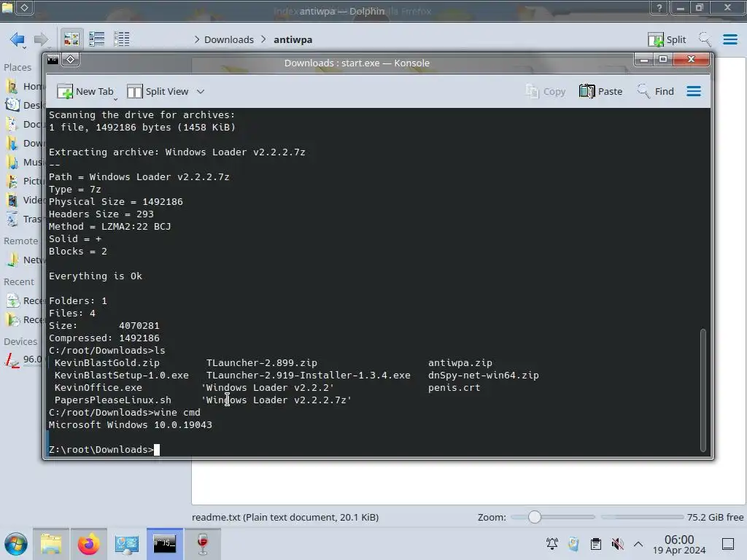Switch Dolphin to Details view mode
The image size is (747, 560).
(122, 39)
